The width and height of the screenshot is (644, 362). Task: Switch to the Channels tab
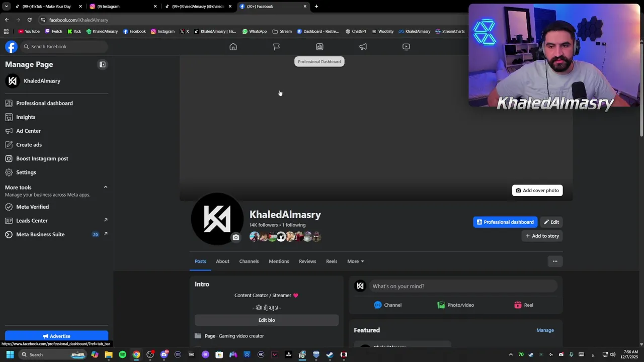coord(249,261)
